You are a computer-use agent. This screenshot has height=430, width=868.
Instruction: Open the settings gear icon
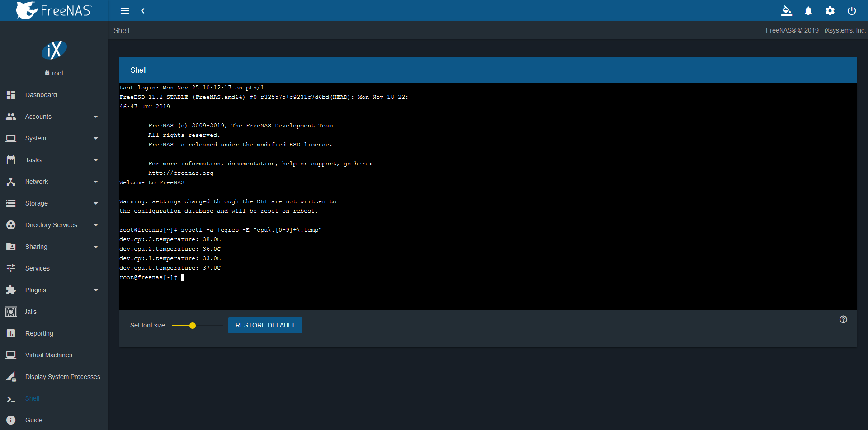830,11
